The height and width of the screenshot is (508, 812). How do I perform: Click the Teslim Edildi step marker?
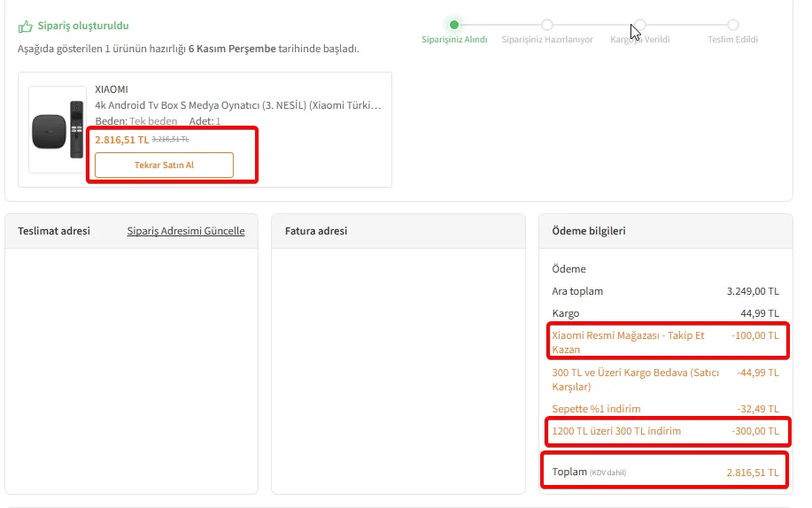coord(733,25)
